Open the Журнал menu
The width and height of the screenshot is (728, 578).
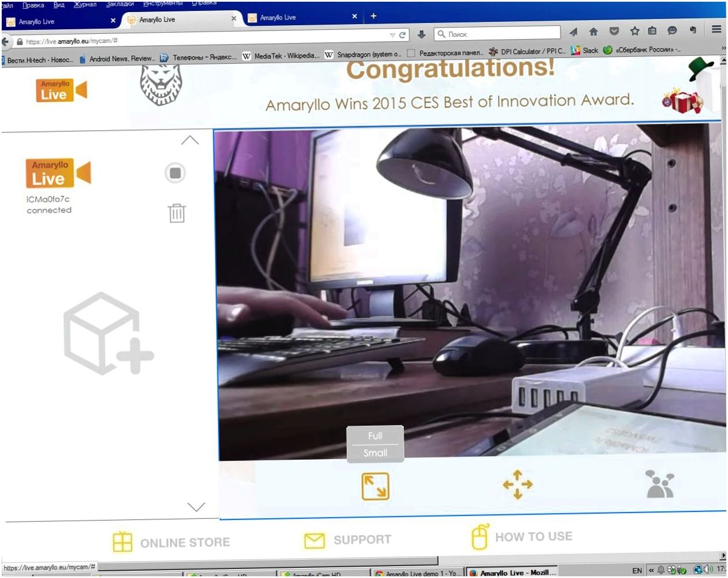(x=85, y=4)
